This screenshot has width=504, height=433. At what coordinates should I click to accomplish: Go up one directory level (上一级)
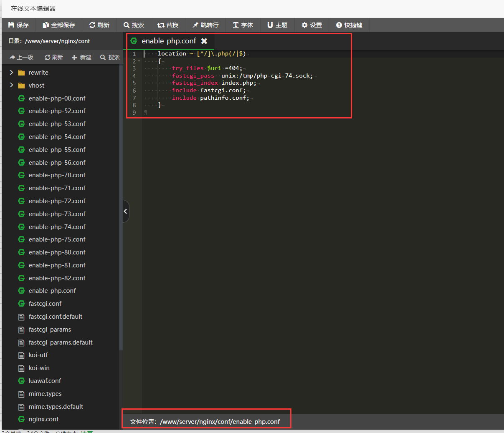22,57
